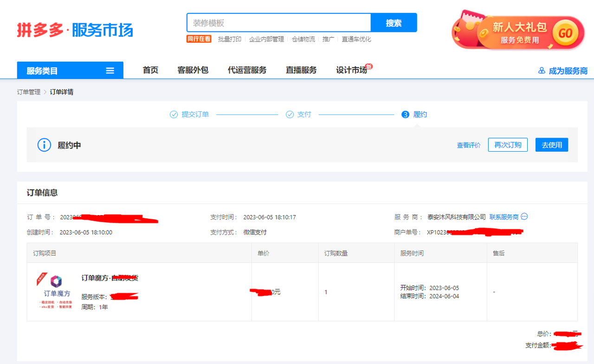Screen dimensions: 594x364
Task: Click the 联系服务商 link
Action: pos(504,217)
